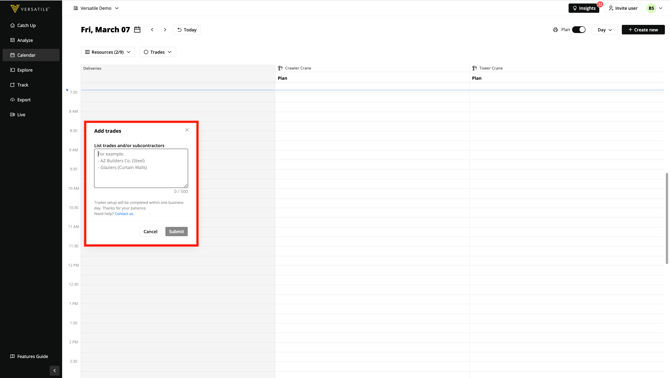Click the Fri, March 07 date heading

click(105, 30)
